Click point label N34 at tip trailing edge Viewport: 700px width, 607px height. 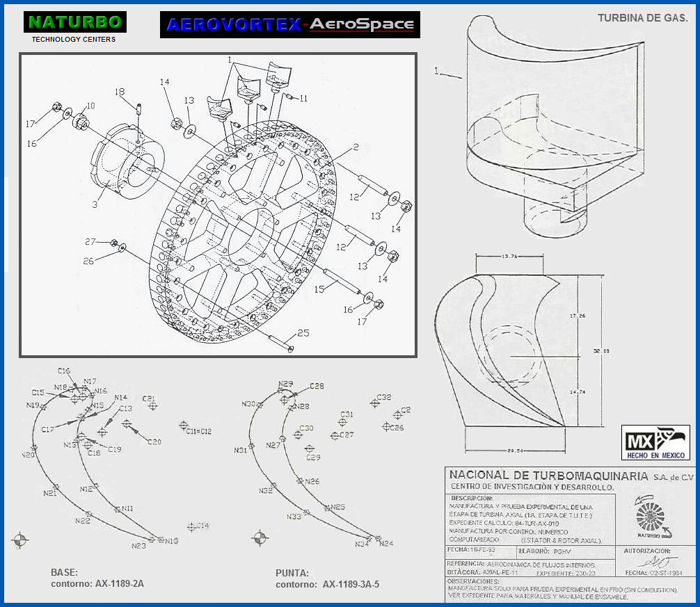click(362, 544)
